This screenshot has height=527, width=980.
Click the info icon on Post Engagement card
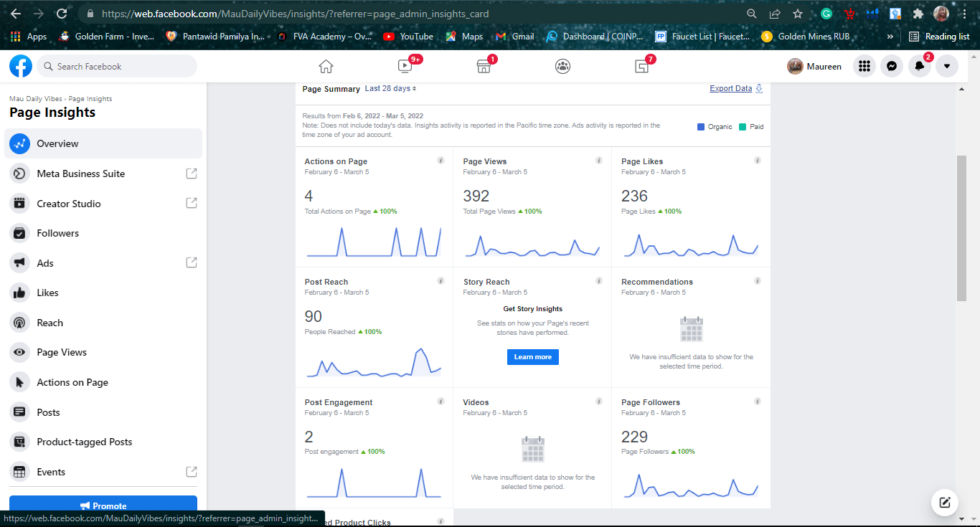[x=440, y=402]
